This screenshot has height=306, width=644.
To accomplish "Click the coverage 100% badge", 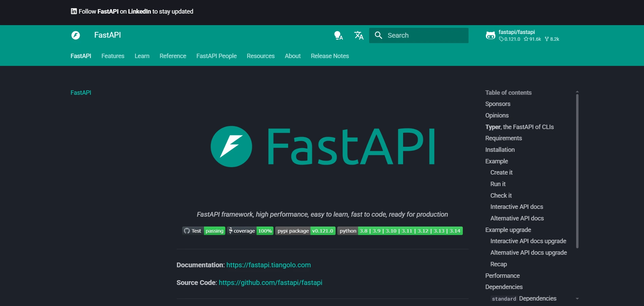I will pos(250,231).
